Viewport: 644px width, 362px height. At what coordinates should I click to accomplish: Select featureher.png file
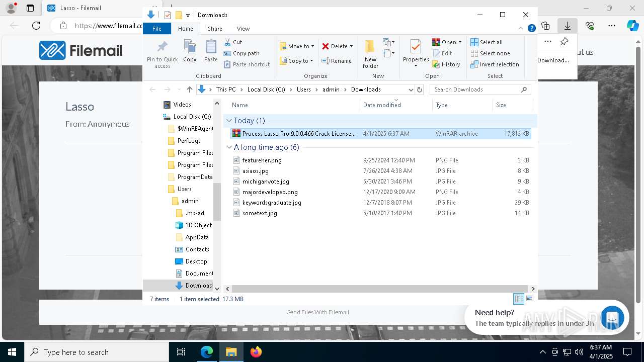coord(381,160)
